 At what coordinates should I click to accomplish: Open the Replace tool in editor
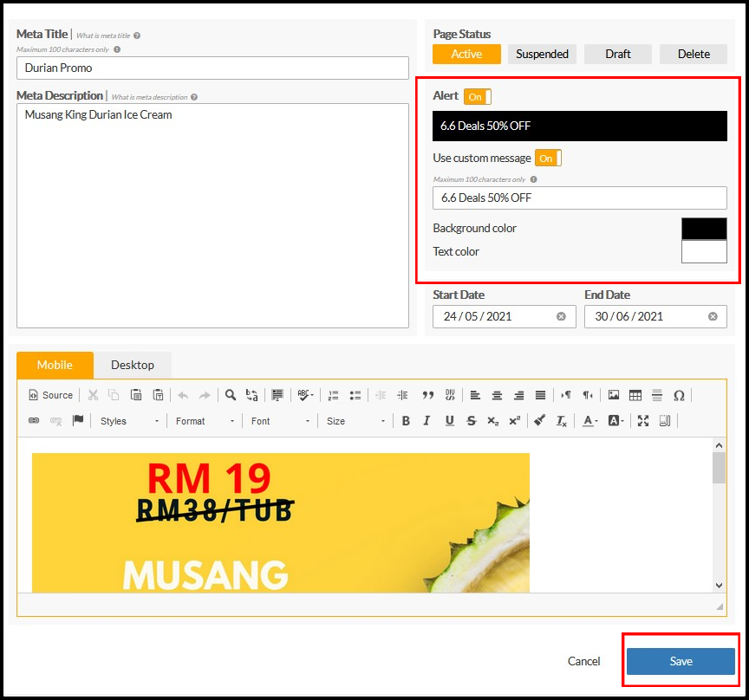click(x=251, y=395)
